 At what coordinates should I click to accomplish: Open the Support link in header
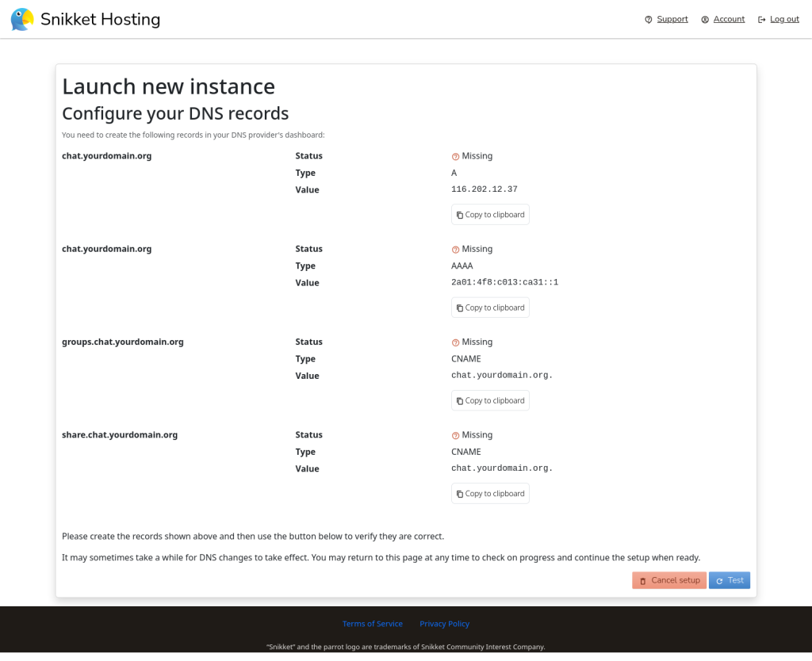[x=672, y=19]
